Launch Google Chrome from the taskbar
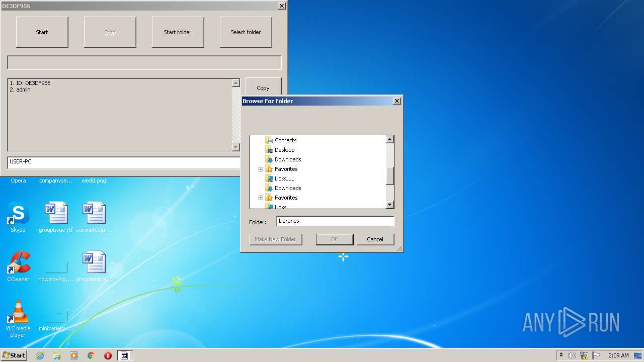 pyautogui.click(x=91, y=355)
